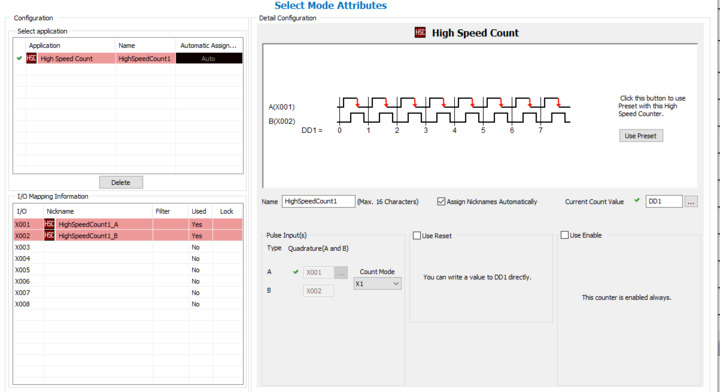Click green checkmark beside input A field
The width and height of the screenshot is (720, 392).
point(296,272)
